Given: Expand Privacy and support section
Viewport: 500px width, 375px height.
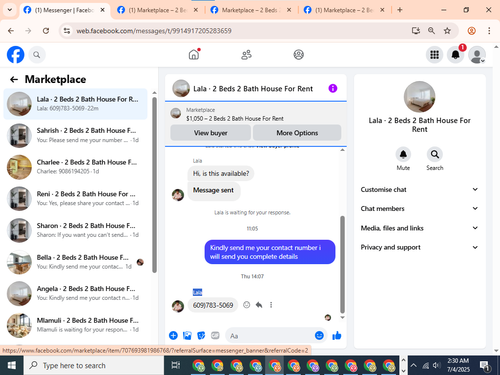Looking at the screenshot, I should click(419, 247).
